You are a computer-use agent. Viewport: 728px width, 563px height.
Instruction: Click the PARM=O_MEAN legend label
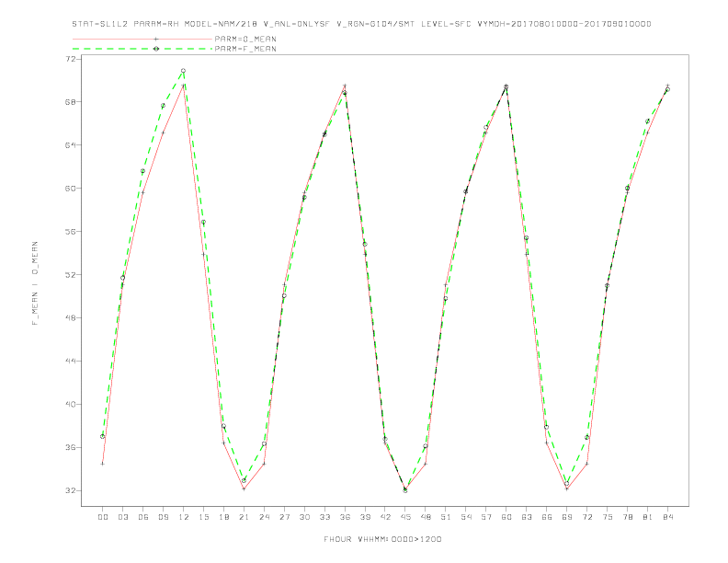click(245, 39)
